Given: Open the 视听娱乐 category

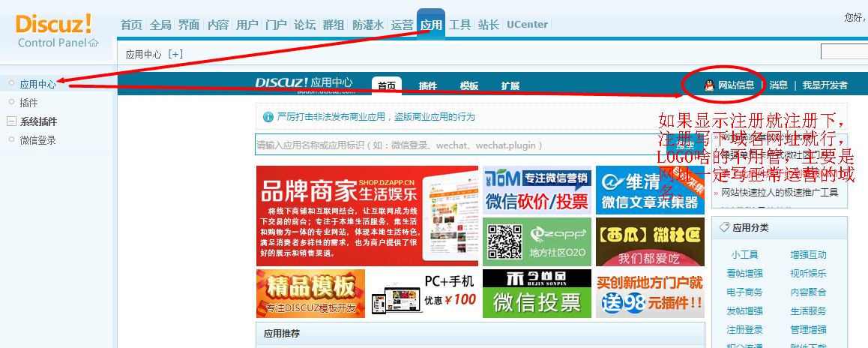Looking at the screenshot, I should (x=808, y=273).
